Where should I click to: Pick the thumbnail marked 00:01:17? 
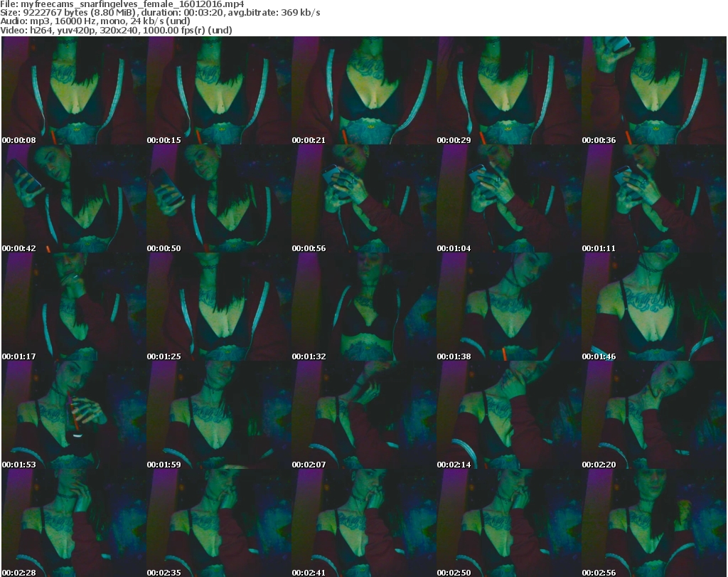[x=74, y=307]
